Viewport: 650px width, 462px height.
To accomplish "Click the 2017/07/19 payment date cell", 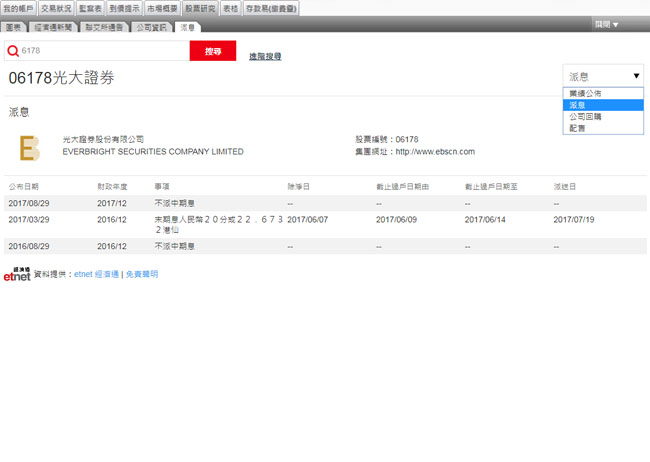I will 574,219.
